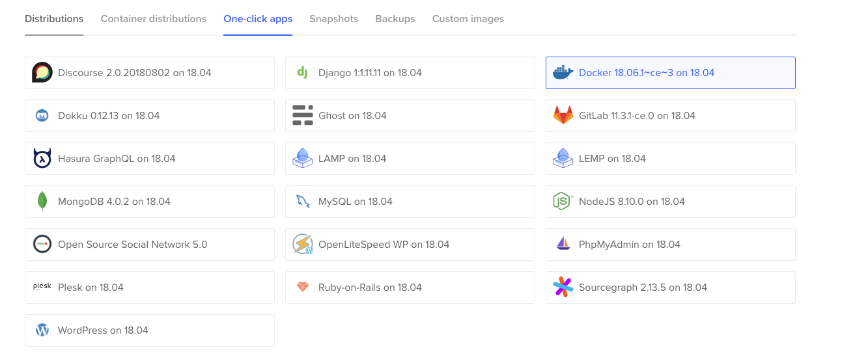Pick the Ruby-on-Rails on 18.04 app
This screenshot has height=361, width=868.
[x=410, y=287]
